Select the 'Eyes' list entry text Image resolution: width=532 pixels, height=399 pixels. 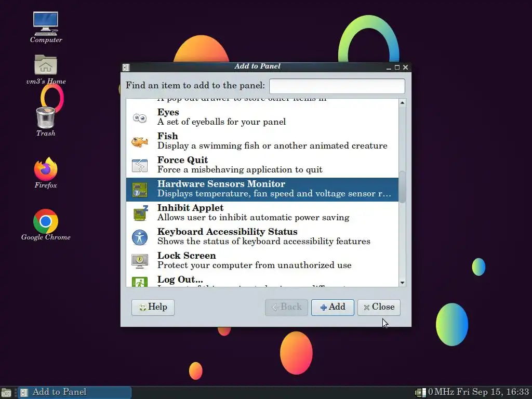pos(168,112)
